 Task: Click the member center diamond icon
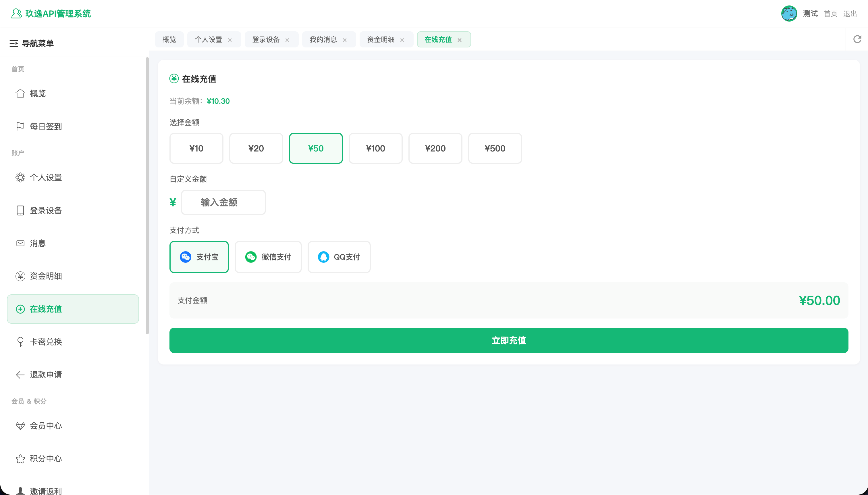click(20, 426)
